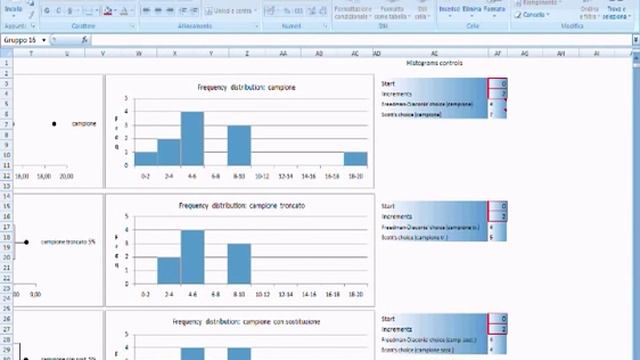
Task: Expand the formula bar with chevron
Action: [x=636, y=40]
